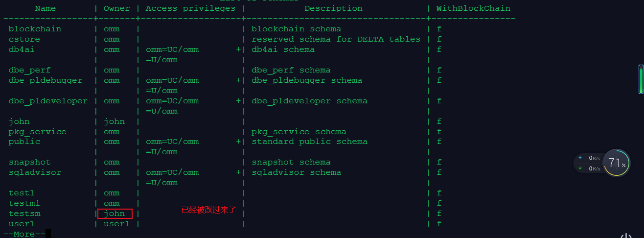Click the blockchain schema name
Screen dimensions: 644x238
tap(35, 29)
